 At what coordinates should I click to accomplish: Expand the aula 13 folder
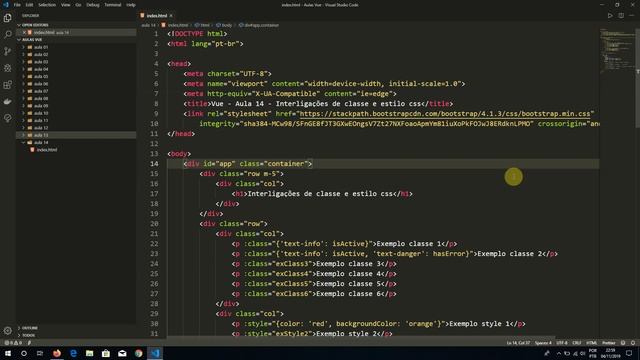41,135
